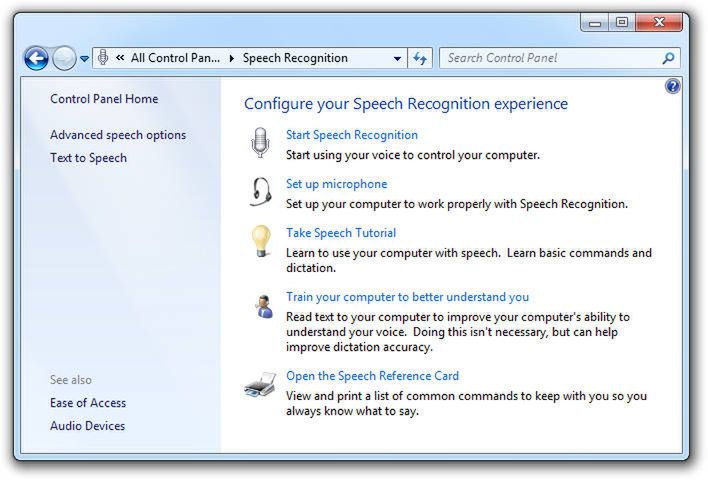Click the Configure your Speech Recognition experience heading
The height and width of the screenshot is (480, 708).
(406, 104)
